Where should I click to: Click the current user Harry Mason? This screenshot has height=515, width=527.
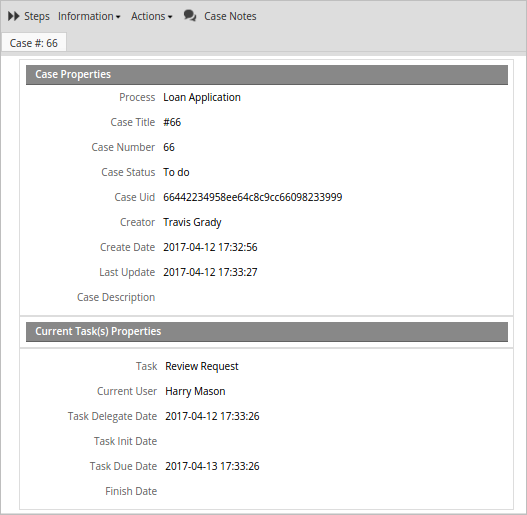pyautogui.click(x=195, y=391)
